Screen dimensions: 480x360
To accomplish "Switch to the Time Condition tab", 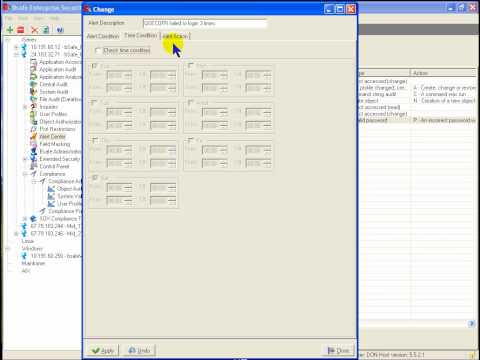I will (x=140, y=35).
